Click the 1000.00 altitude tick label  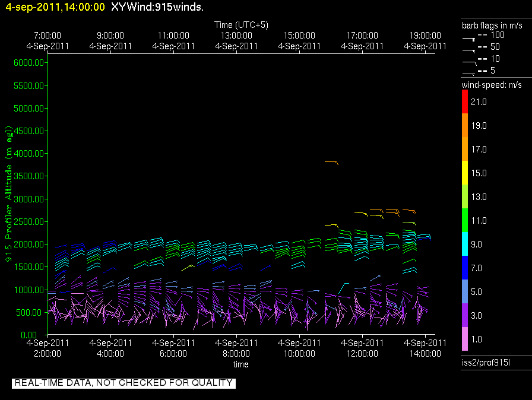pyautogui.click(x=28, y=290)
